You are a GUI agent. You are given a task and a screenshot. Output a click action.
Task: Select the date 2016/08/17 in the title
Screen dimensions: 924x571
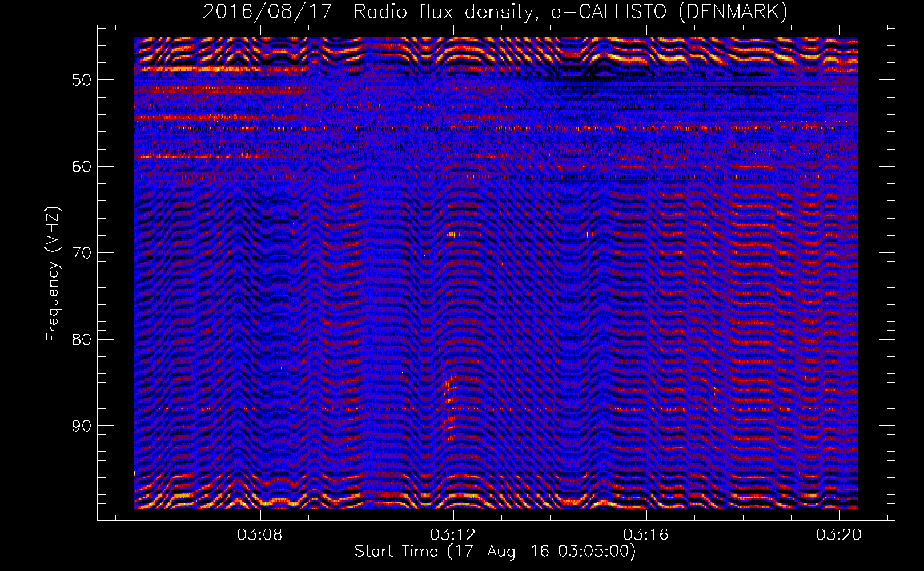(267, 11)
